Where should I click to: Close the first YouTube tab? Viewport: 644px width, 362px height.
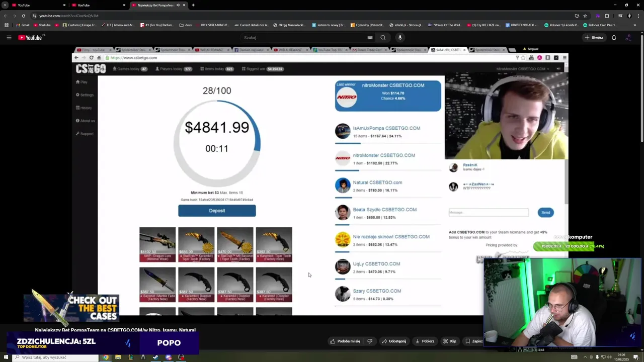pyautogui.click(x=64, y=5)
